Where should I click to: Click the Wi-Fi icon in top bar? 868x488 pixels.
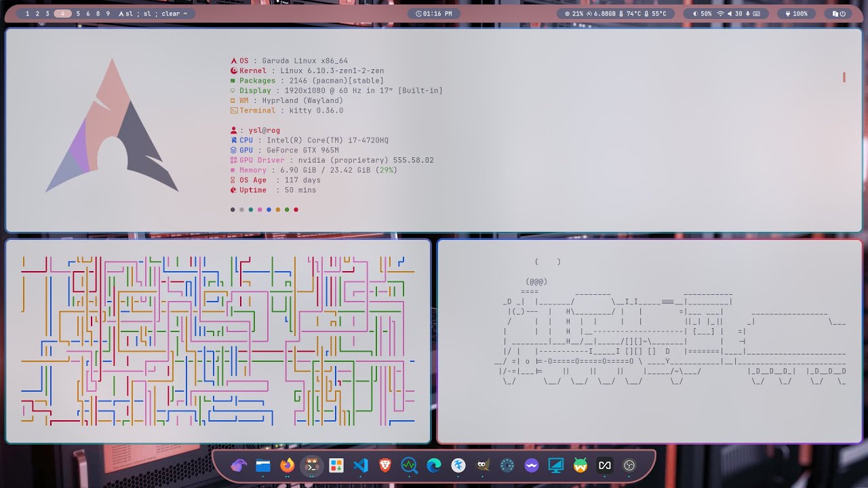pos(721,14)
